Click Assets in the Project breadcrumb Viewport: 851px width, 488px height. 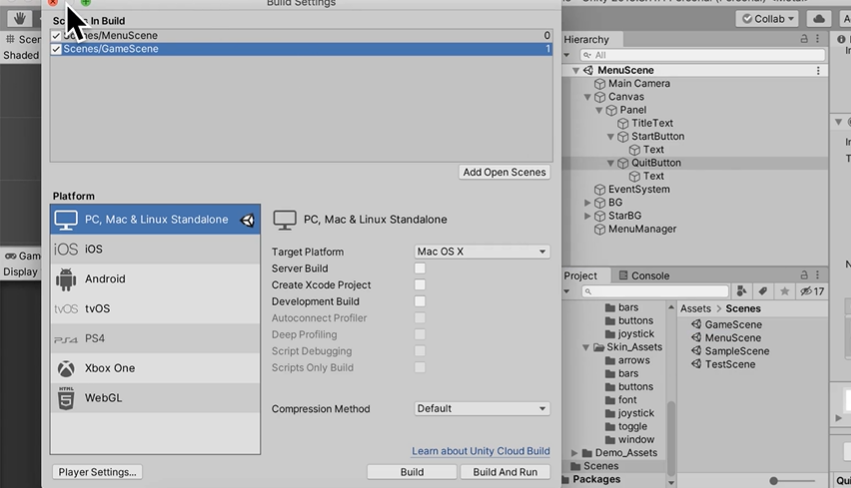pyautogui.click(x=695, y=309)
